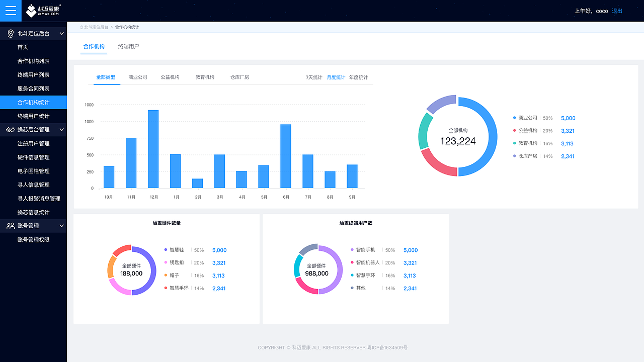Screen dimensions: 644x362
Task: Click 北斗定位后台 in the breadcrumb
Action: pos(96,27)
